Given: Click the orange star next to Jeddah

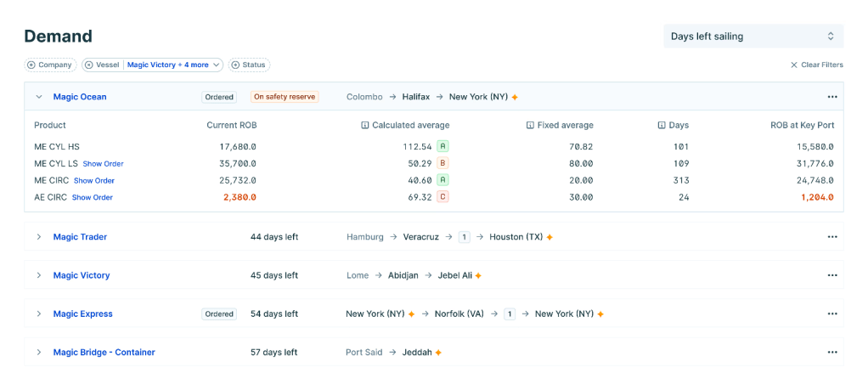Looking at the screenshot, I should point(438,353).
